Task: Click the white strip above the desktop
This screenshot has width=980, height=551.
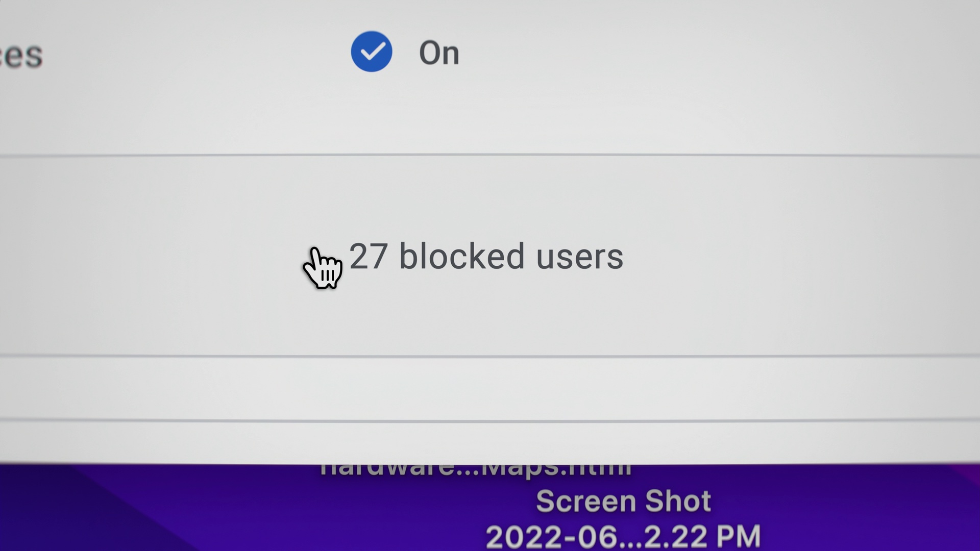Action: click(490, 442)
